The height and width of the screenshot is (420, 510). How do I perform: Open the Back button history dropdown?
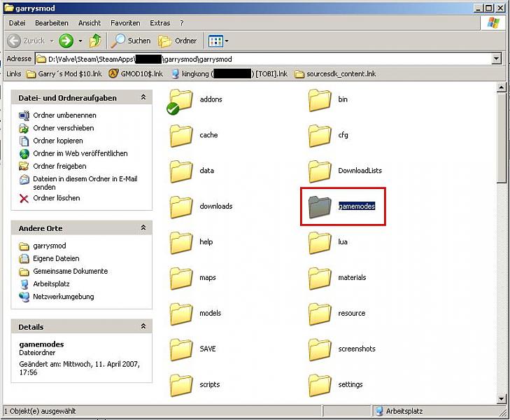50,41
